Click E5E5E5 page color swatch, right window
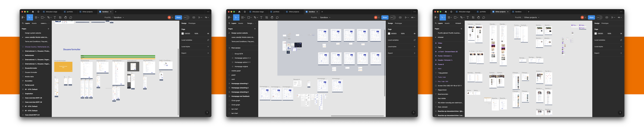The image size is (644, 131). tap(596, 34)
